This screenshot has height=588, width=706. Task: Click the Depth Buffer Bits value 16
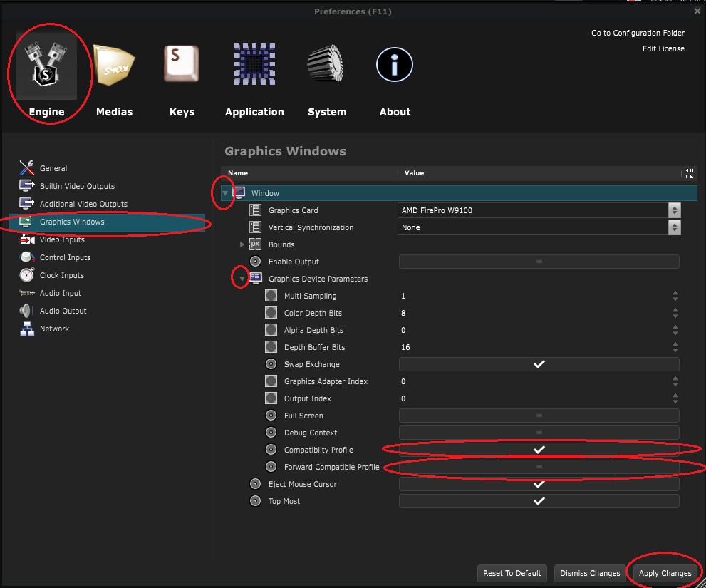click(x=405, y=347)
